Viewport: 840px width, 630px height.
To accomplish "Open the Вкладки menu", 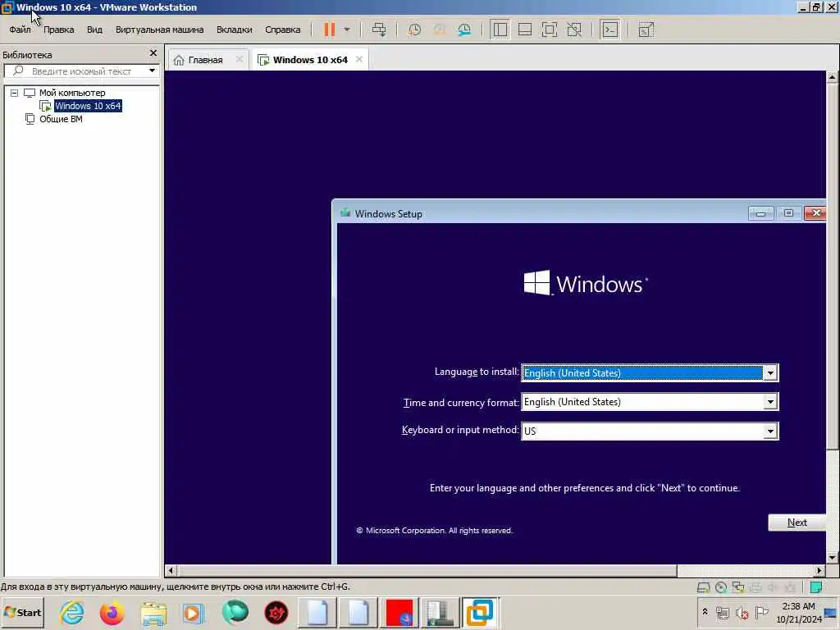I will [234, 30].
